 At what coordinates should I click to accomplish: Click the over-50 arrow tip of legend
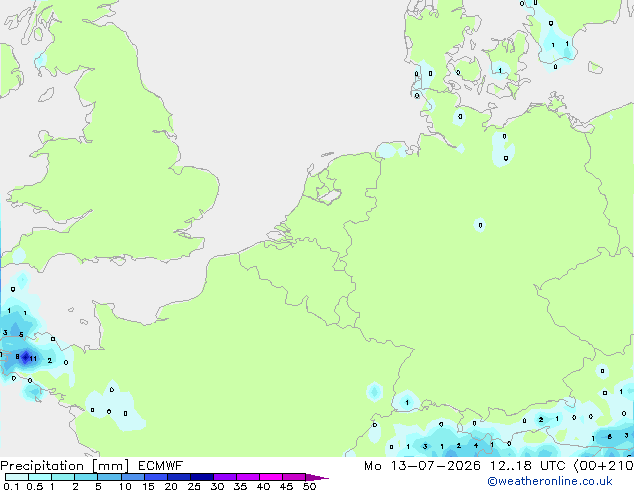[x=317, y=477]
